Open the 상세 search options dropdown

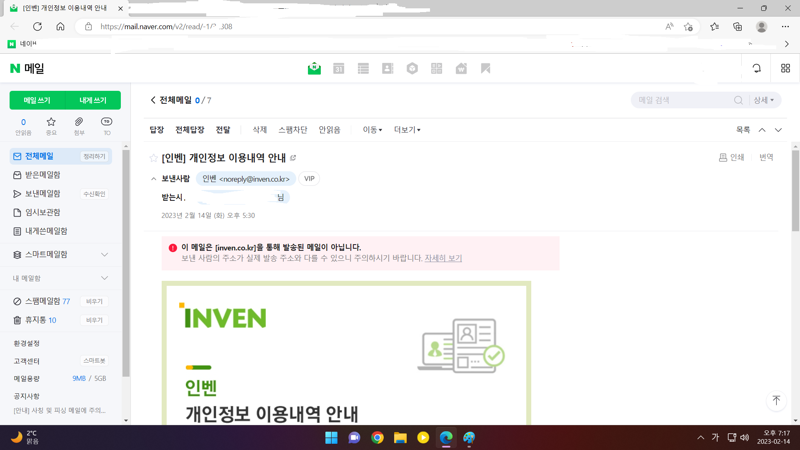[x=764, y=101]
